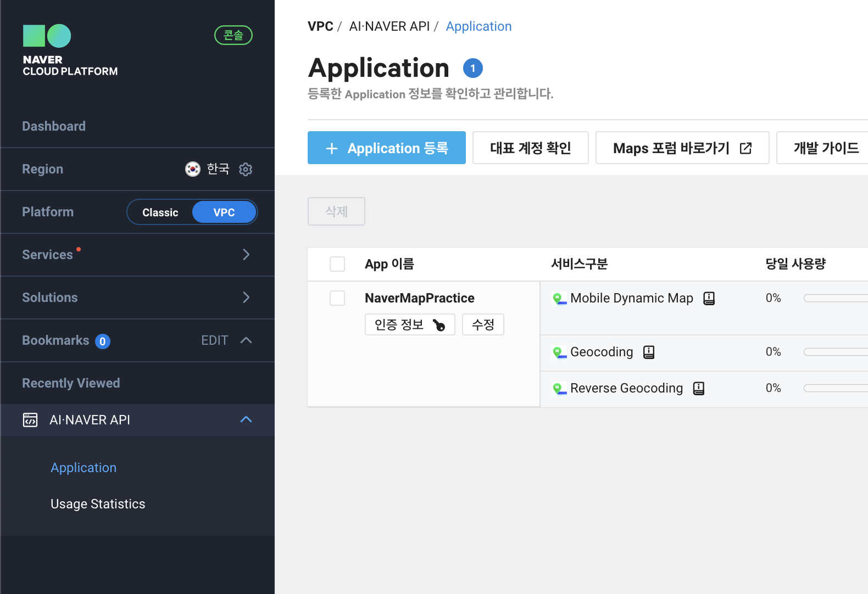Image resolution: width=868 pixels, height=594 pixels.
Task: Click the 수정 button for NaverMapPractice
Action: pos(483,324)
